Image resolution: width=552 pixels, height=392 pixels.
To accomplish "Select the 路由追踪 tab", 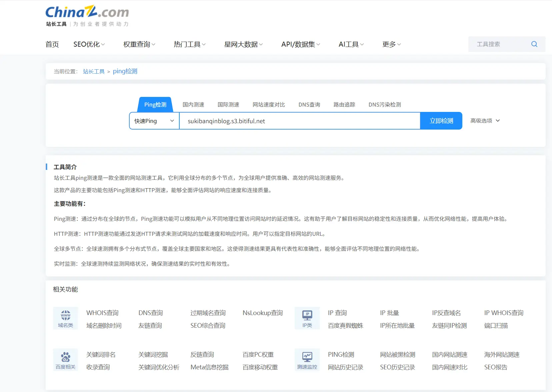I will click(x=344, y=105).
